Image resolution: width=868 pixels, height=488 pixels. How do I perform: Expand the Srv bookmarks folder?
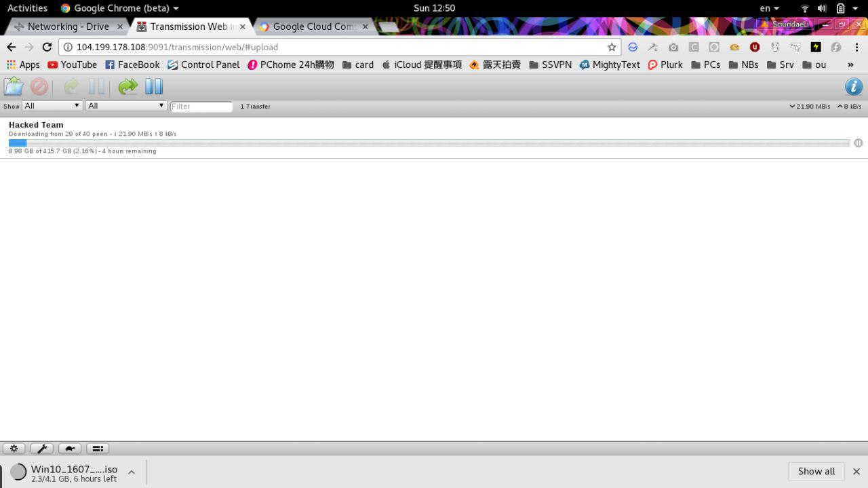pyautogui.click(x=780, y=64)
